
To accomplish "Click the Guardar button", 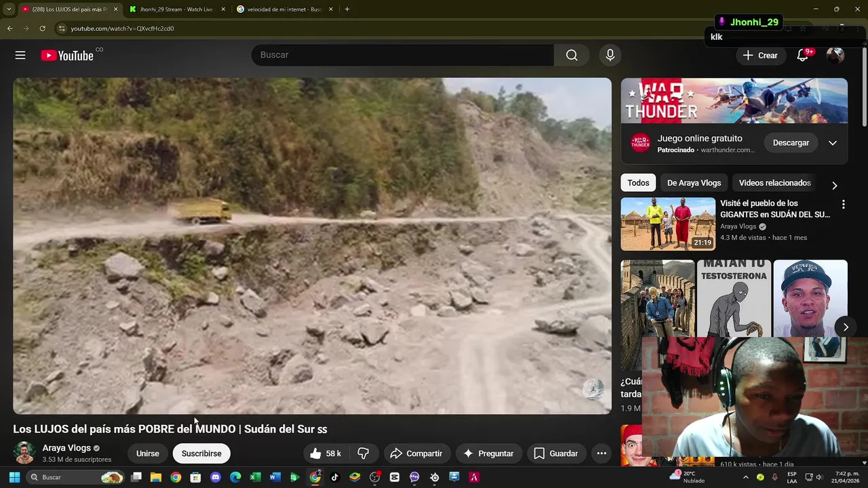I will tap(556, 453).
